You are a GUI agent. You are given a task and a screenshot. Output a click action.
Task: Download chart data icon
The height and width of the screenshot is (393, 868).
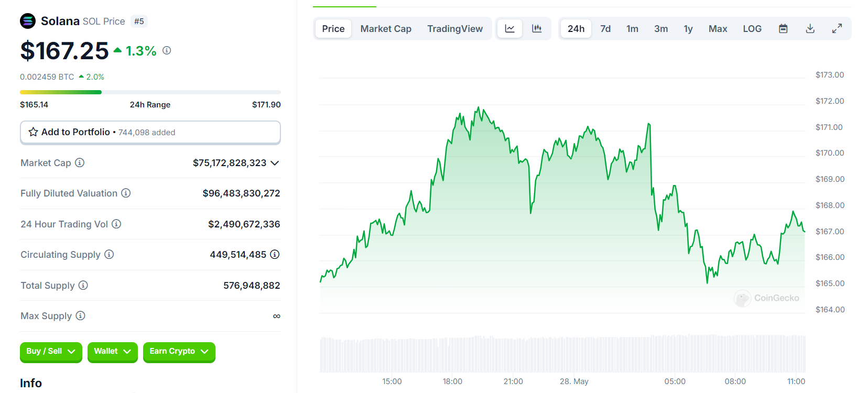pos(810,29)
